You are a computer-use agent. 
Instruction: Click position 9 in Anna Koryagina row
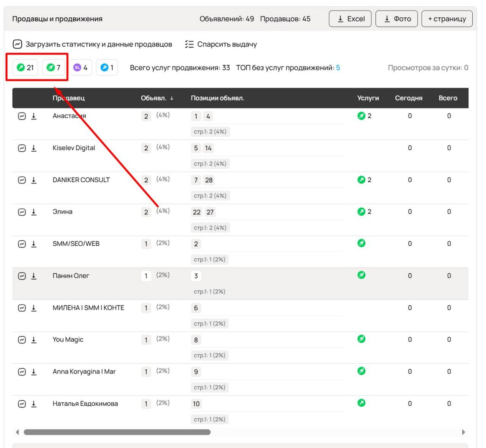(x=196, y=372)
